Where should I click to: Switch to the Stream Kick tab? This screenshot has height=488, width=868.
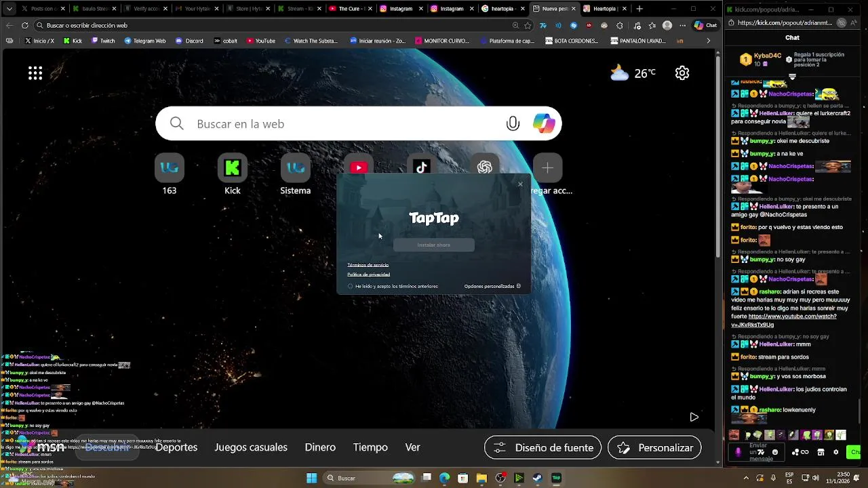pyautogui.click(x=298, y=9)
